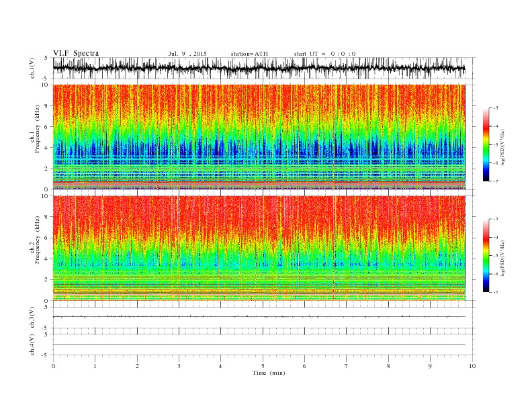Image resolution: width=532 pixels, height=411 pixels.
Task: Click the ch.2 spectrogram color scale bar
Action: (486, 256)
